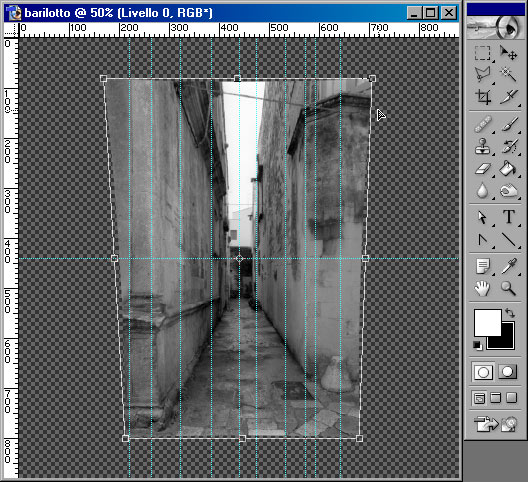Open the white foreground color swatch
528x482 pixels.
click(488, 323)
